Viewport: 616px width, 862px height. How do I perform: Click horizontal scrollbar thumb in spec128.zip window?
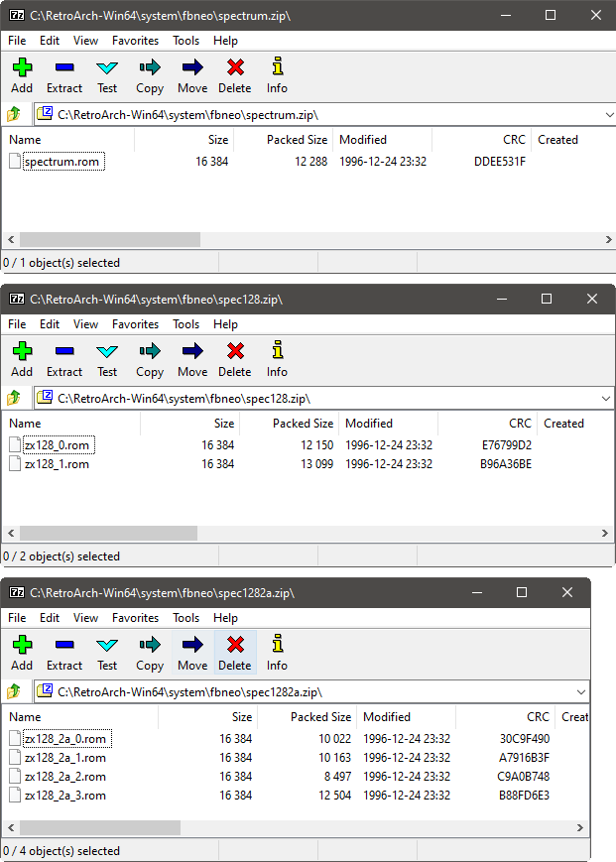click(x=108, y=534)
